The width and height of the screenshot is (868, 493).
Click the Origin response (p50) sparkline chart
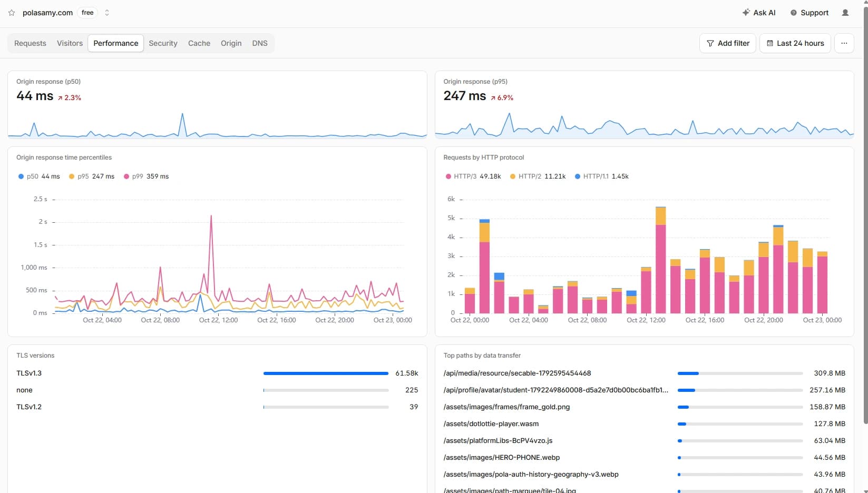[217, 125]
